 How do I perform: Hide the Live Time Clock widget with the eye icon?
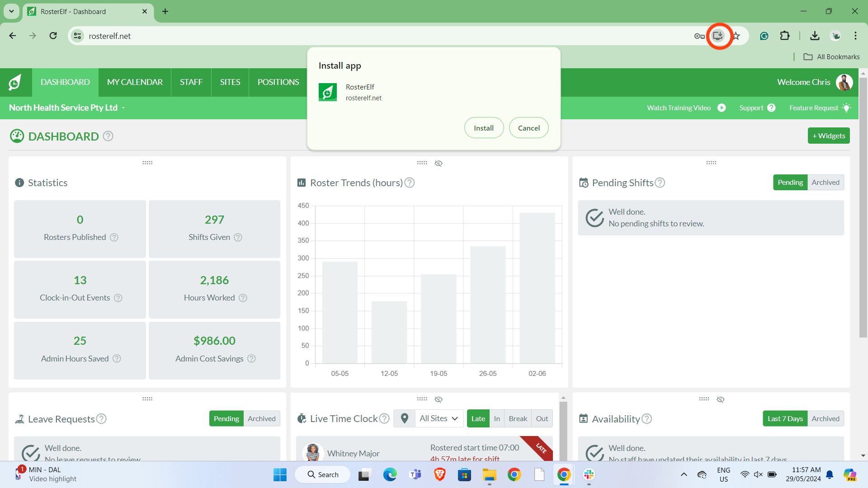point(439,399)
